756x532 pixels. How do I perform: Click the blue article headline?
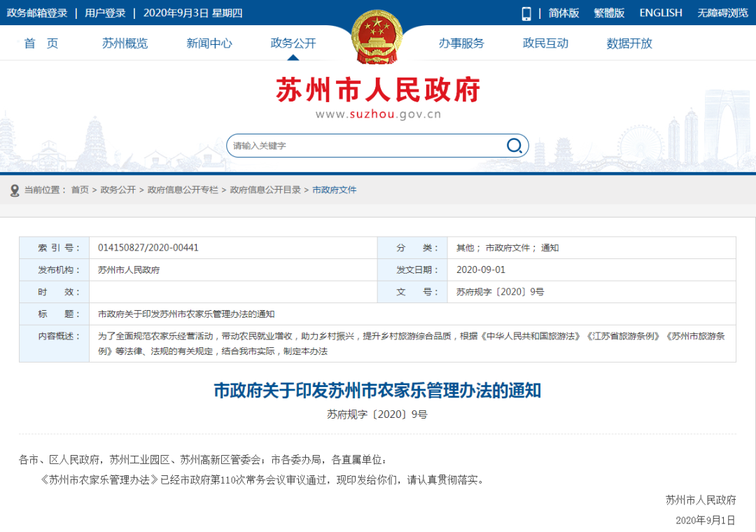point(377,390)
